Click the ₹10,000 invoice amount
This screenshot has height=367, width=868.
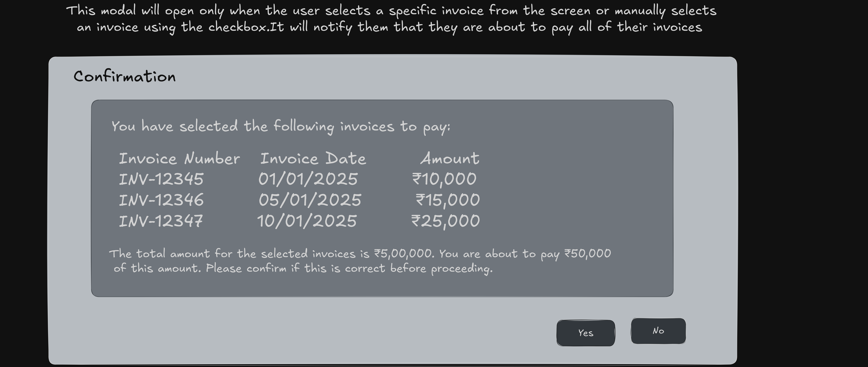(x=444, y=179)
